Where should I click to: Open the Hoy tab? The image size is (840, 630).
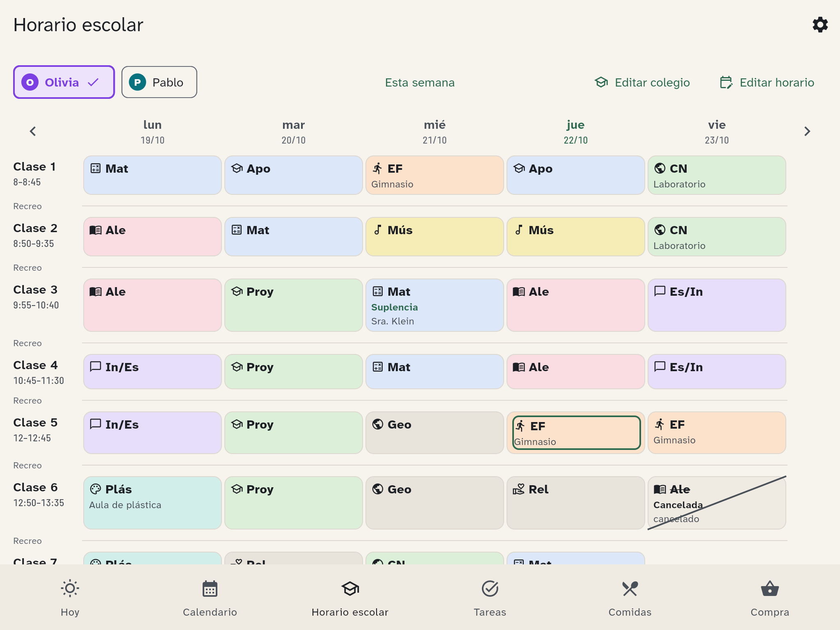pyautogui.click(x=70, y=597)
